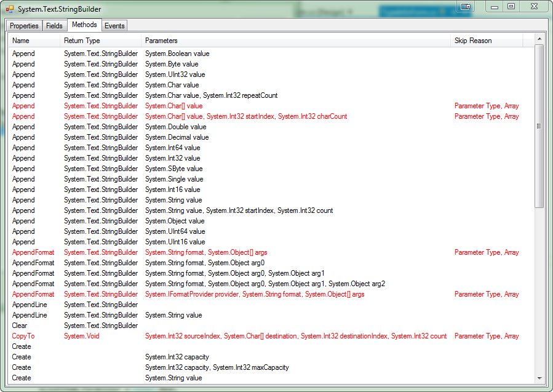Select the Append row with System.UInt64 value
The image size is (553, 392).
click(271, 231)
